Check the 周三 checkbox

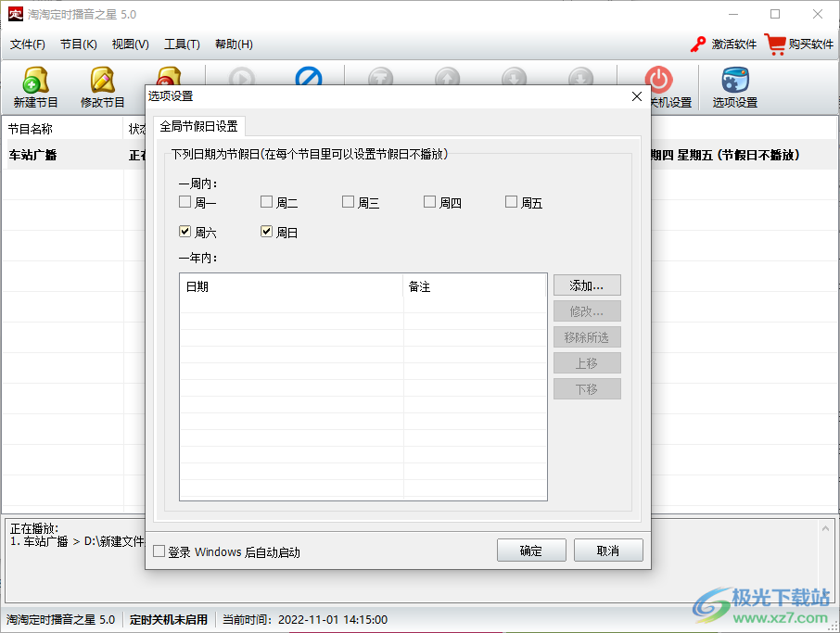point(349,202)
